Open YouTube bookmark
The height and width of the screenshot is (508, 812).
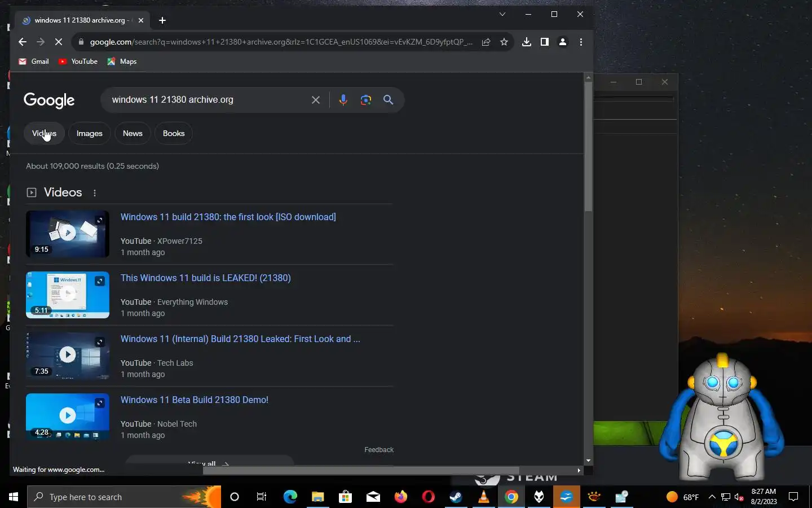click(x=78, y=62)
